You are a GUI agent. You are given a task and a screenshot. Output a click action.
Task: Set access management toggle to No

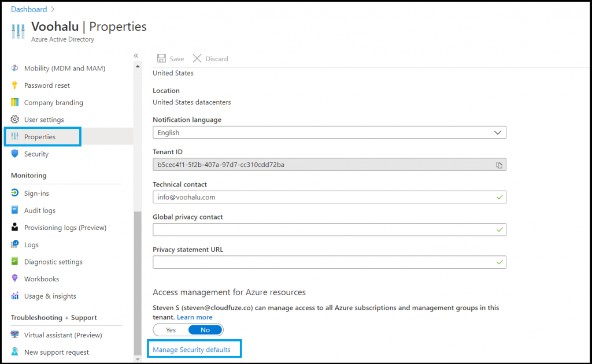(x=205, y=330)
